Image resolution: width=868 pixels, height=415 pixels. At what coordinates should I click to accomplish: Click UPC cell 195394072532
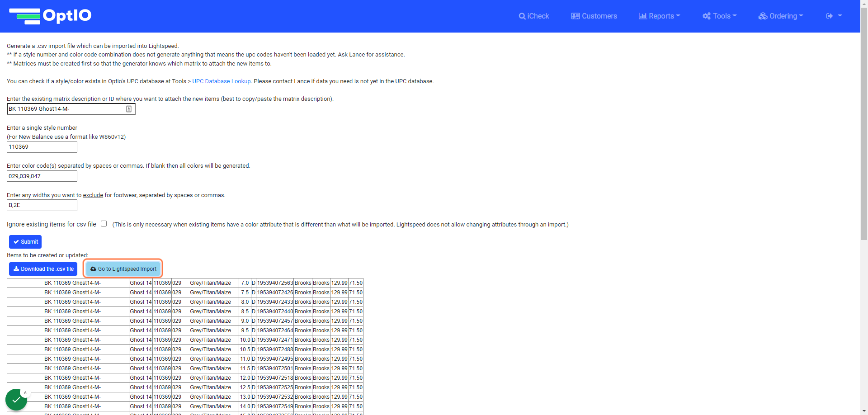click(275, 397)
